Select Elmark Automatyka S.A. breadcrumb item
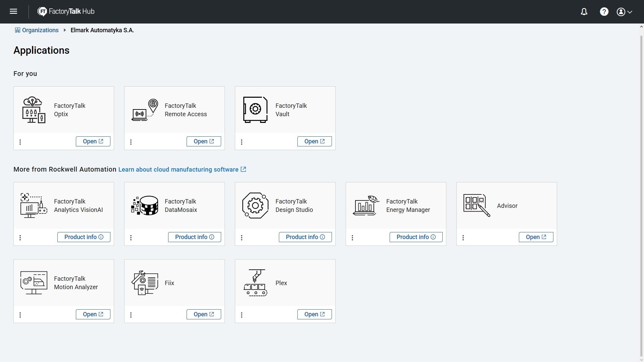644x362 pixels. pyautogui.click(x=102, y=30)
